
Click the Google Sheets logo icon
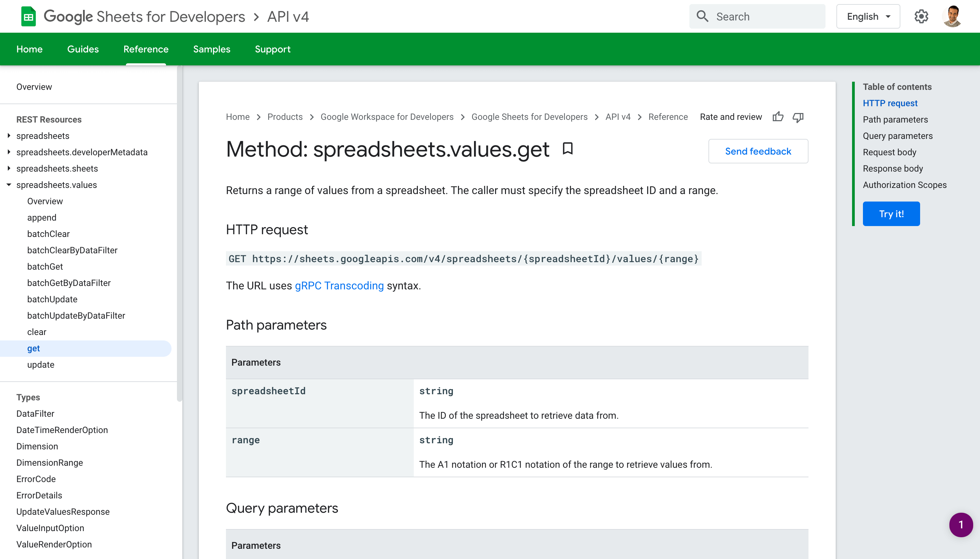(x=28, y=16)
